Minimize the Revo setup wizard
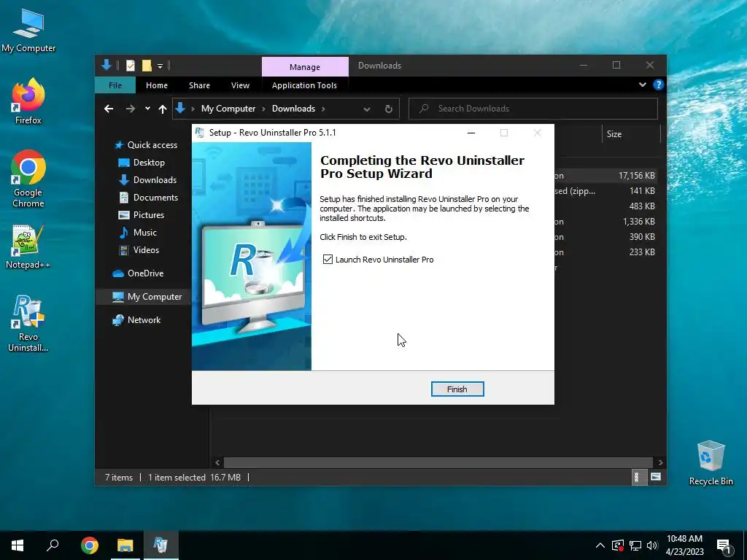747x560 pixels. pos(471,133)
